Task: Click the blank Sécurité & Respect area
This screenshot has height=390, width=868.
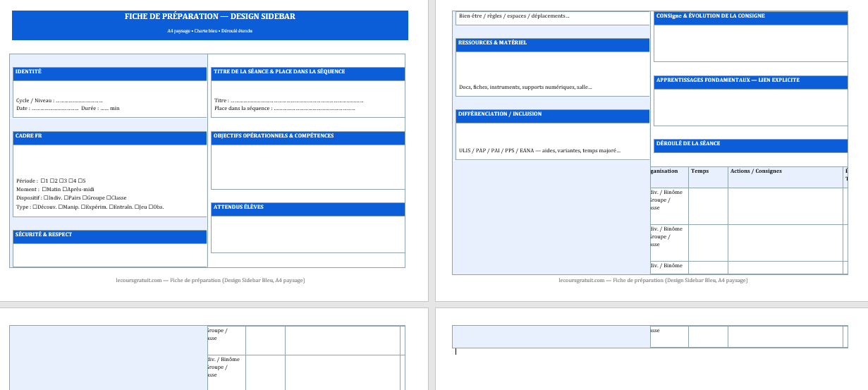Action: [x=109, y=255]
